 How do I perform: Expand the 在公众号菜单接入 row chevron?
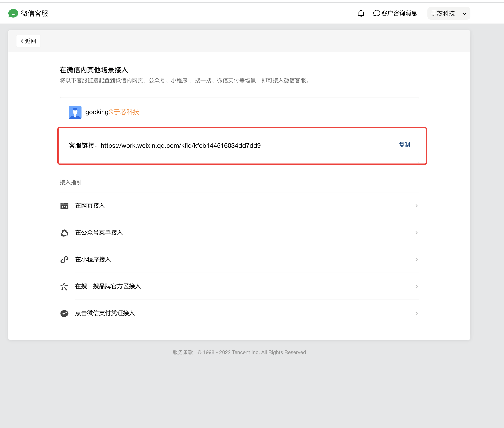click(x=416, y=233)
